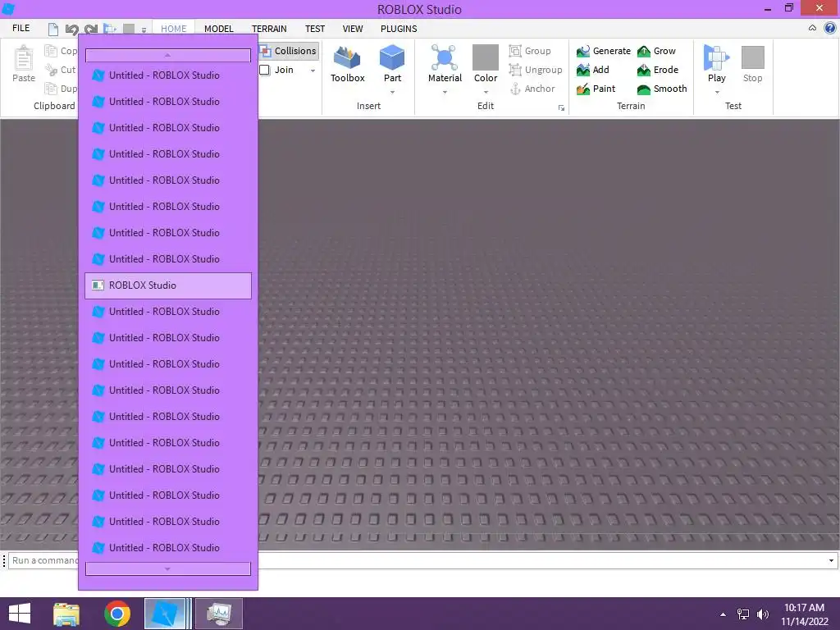Switch to the MODEL tab
This screenshot has width=840, height=630.
pos(218,29)
